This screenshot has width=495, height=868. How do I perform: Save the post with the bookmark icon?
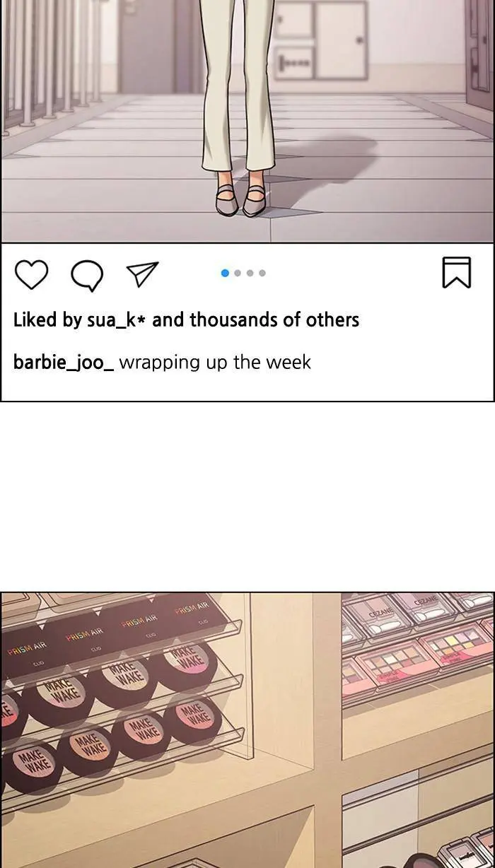click(x=456, y=273)
